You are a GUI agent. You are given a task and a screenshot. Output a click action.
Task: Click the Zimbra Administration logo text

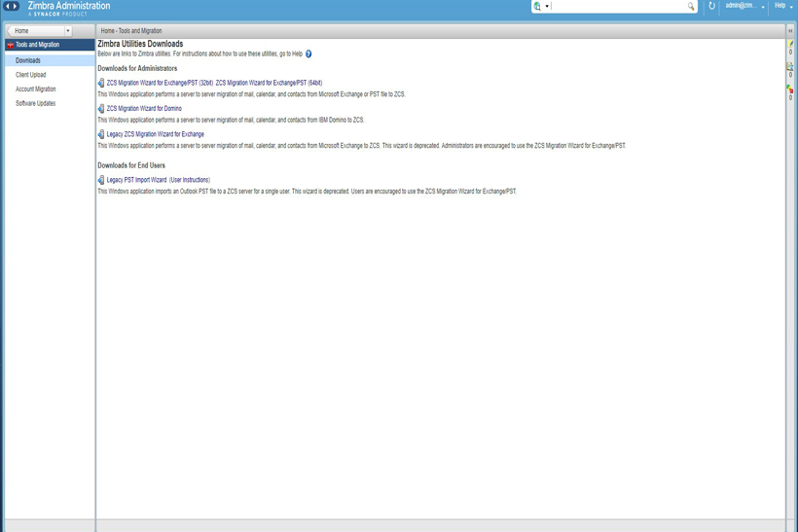(x=69, y=6)
